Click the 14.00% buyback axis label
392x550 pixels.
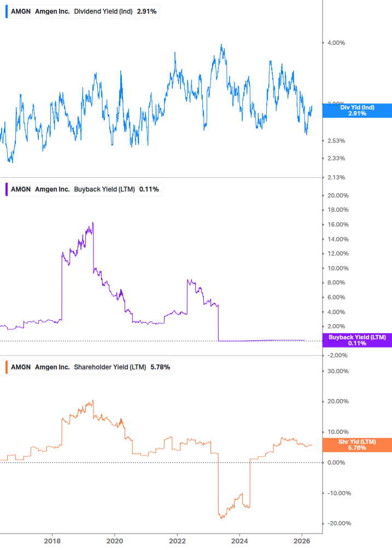tap(338, 239)
